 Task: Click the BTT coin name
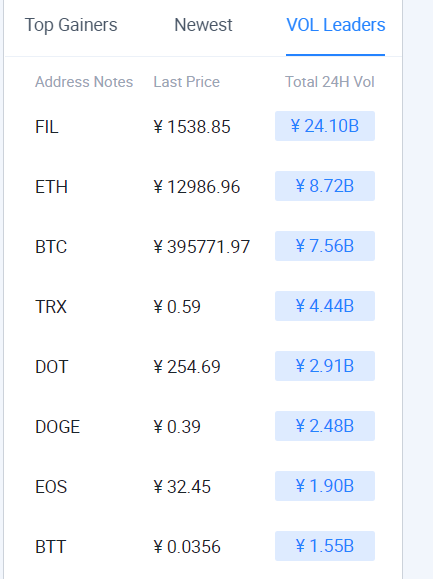tap(50, 547)
